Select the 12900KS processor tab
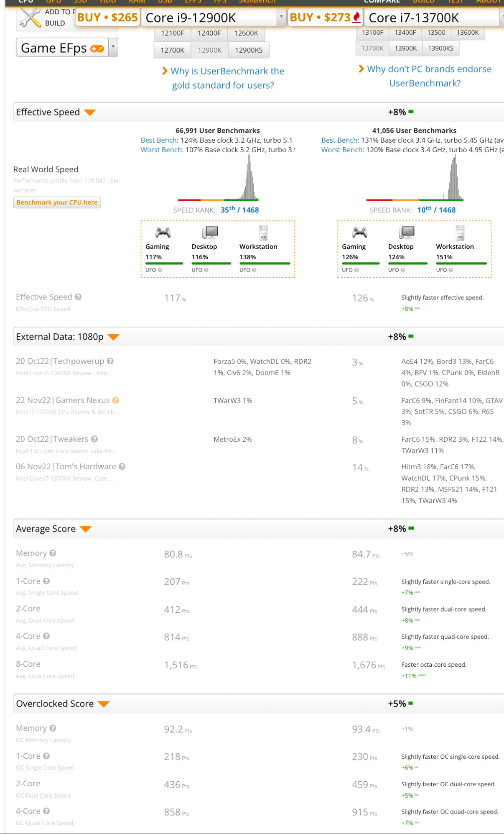The width and height of the screenshot is (504, 834). 249,50
